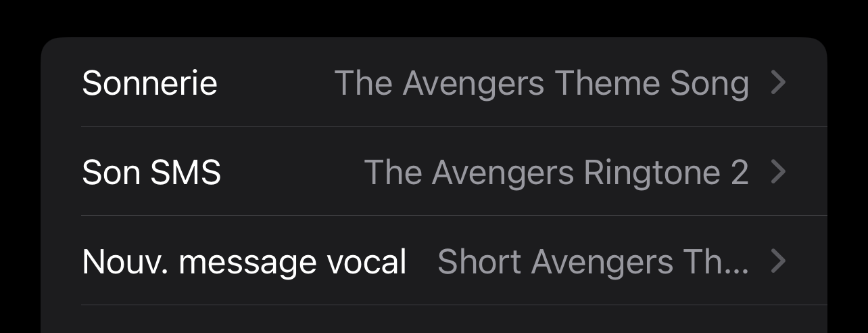
Task: Expand the Son SMS row using its arrow
Action: [x=778, y=172]
